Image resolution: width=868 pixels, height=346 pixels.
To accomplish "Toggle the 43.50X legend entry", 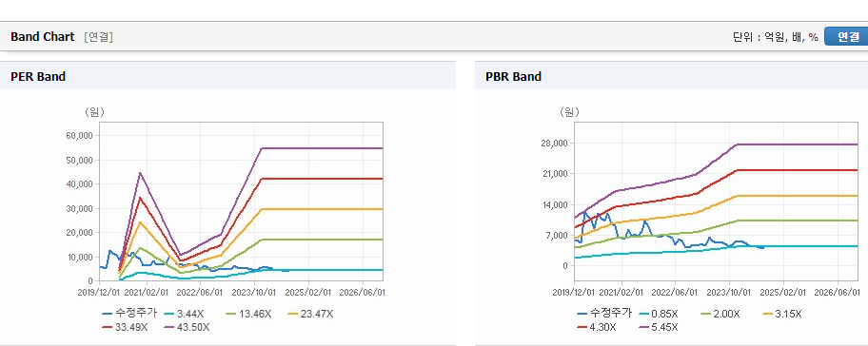I will point(187,327).
